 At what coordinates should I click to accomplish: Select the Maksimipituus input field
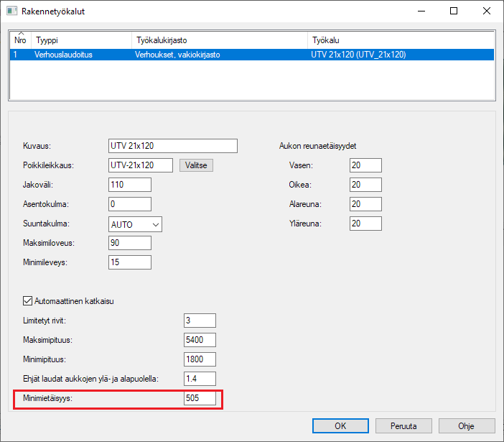200,339
